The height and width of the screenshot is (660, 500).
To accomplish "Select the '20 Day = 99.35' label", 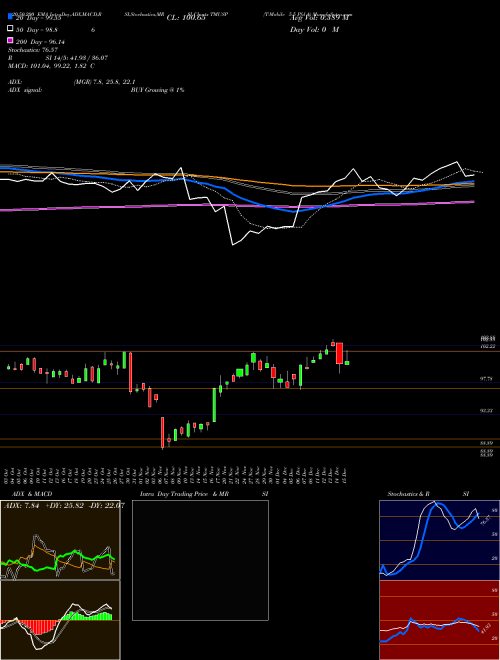I will (39, 18).
